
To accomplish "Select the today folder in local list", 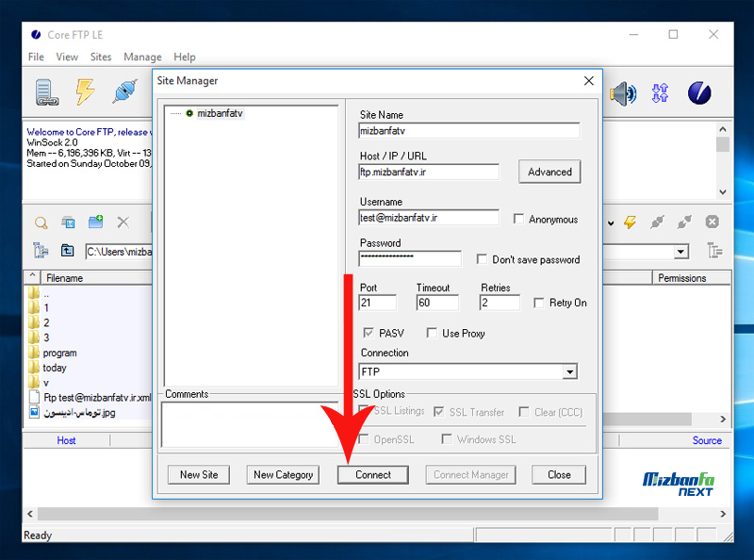I will pos(55,368).
